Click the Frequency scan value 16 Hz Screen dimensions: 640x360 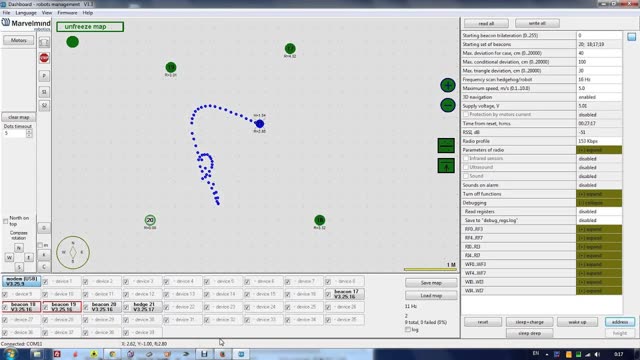coord(599,80)
